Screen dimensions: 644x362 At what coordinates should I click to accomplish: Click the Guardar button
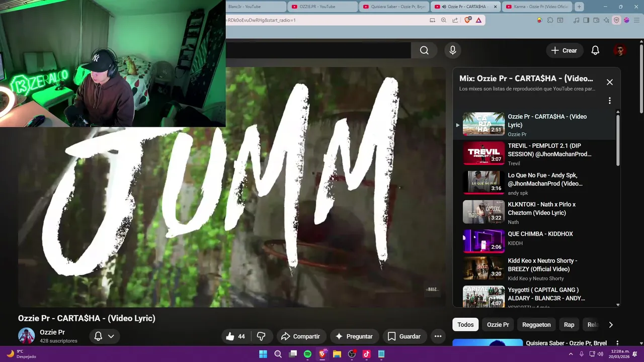(x=404, y=336)
